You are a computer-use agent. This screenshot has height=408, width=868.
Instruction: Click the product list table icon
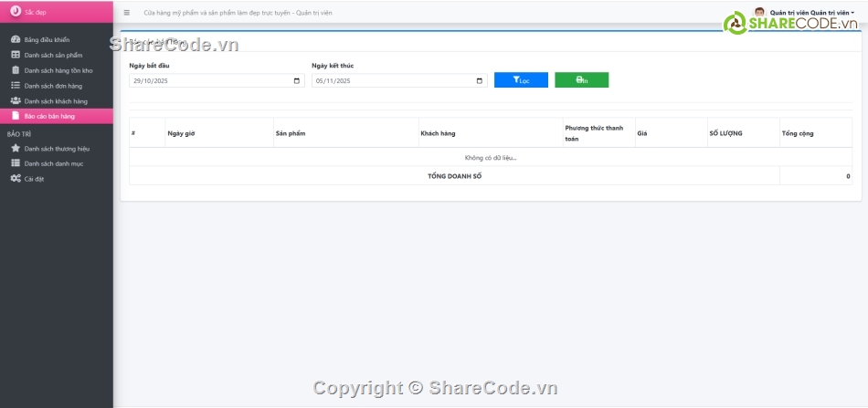[x=16, y=55]
